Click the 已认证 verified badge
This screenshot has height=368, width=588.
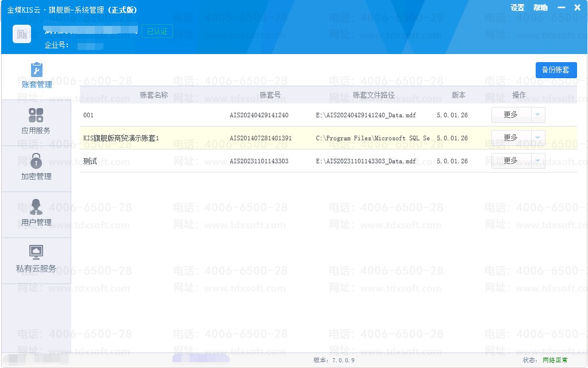pyautogui.click(x=157, y=32)
